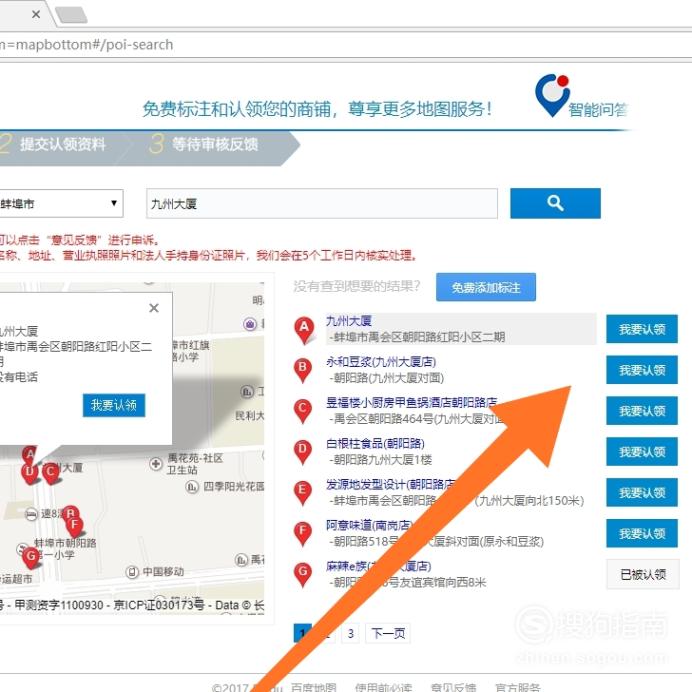Open the 智能问答 assistant icon
The width and height of the screenshot is (692, 692).
(x=552, y=95)
